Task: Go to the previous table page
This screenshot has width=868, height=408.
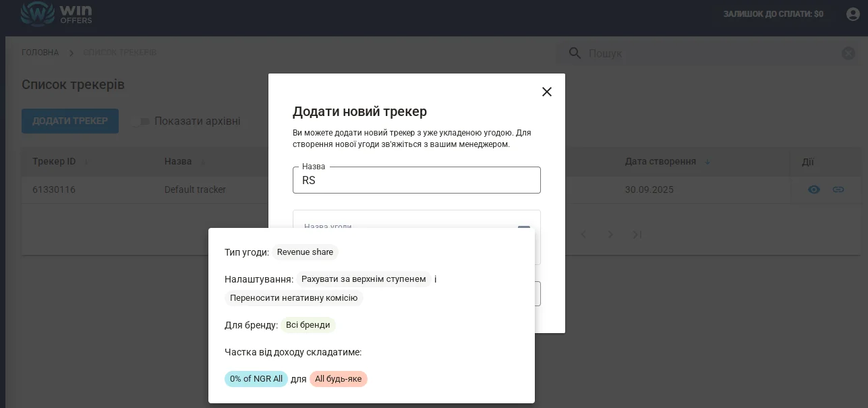Action: click(584, 234)
